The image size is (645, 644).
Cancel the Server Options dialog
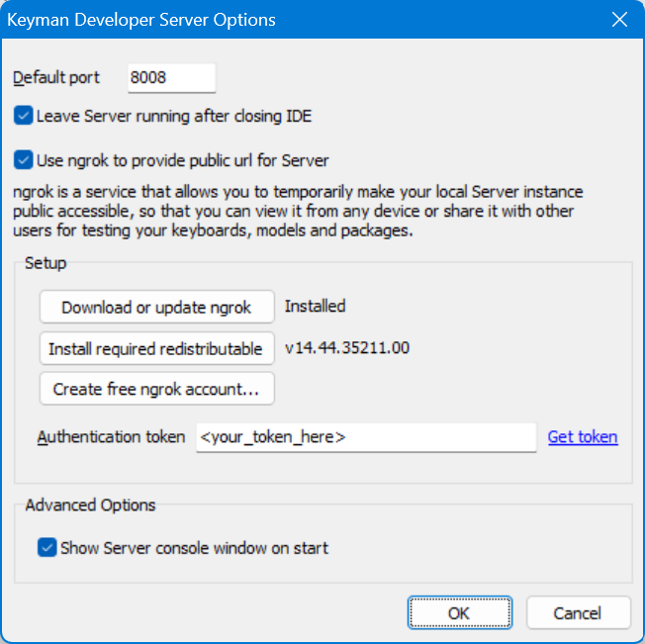[579, 612]
